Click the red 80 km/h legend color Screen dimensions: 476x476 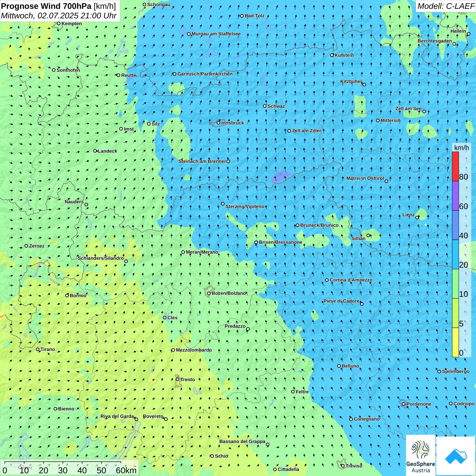click(455, 166)
